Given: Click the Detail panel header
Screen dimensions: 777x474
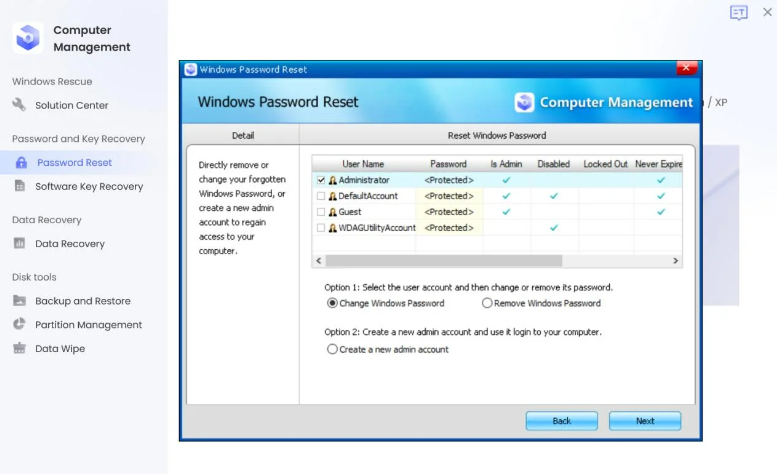Looking at the screenshot, I should pyautogui.click(x=243, y=135).
